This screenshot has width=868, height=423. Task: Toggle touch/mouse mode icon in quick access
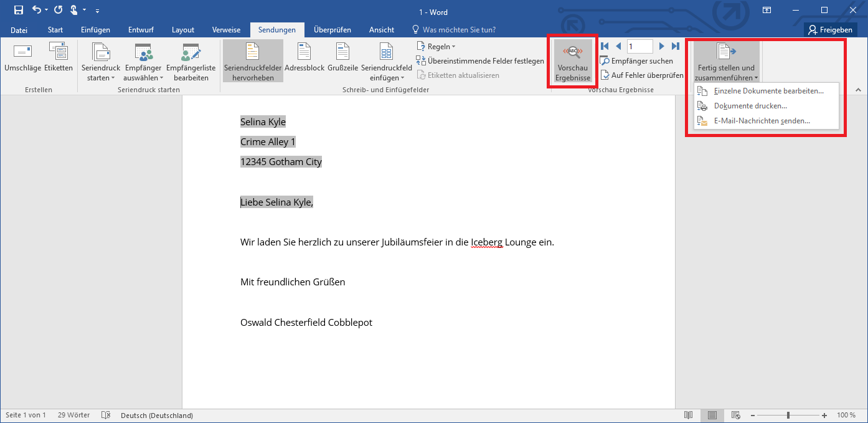pyautogui.click(x=75, y=10)
